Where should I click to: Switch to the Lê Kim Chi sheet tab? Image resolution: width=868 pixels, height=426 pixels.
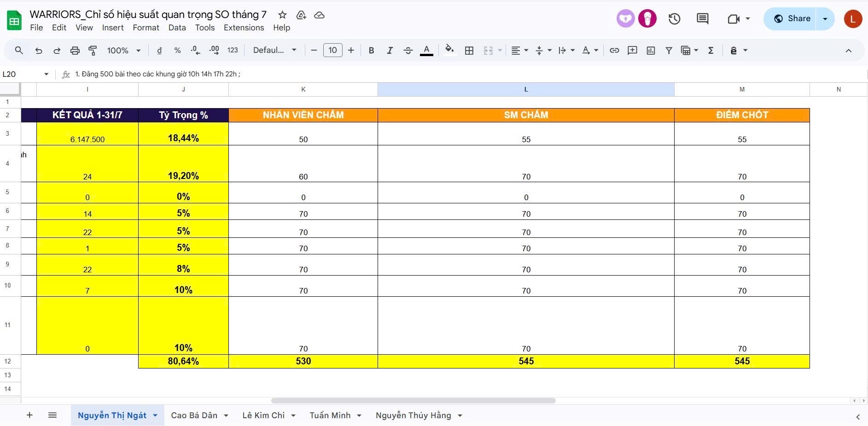pos(263,415)
